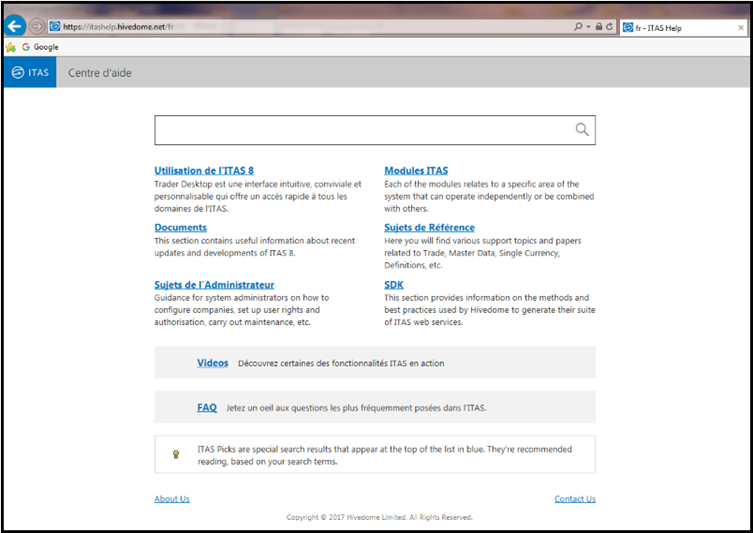The image size is (753, 533).
Task: Click the page refresh icon
Action: point(609,27)
